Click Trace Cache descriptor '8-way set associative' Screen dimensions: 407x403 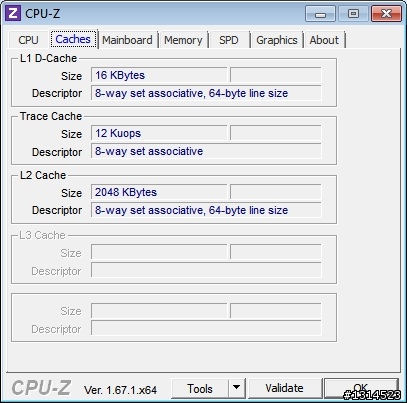pyautogui.click(x=206, y=151)
